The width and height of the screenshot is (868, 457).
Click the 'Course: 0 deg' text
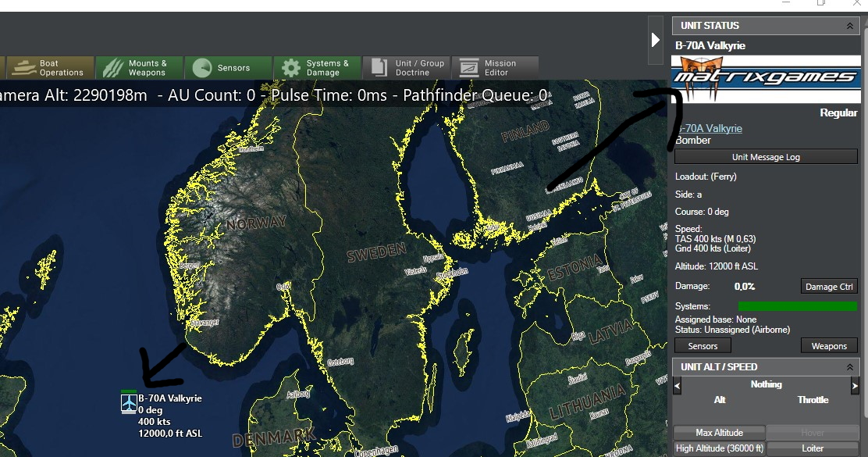click(x=702, y=212)
